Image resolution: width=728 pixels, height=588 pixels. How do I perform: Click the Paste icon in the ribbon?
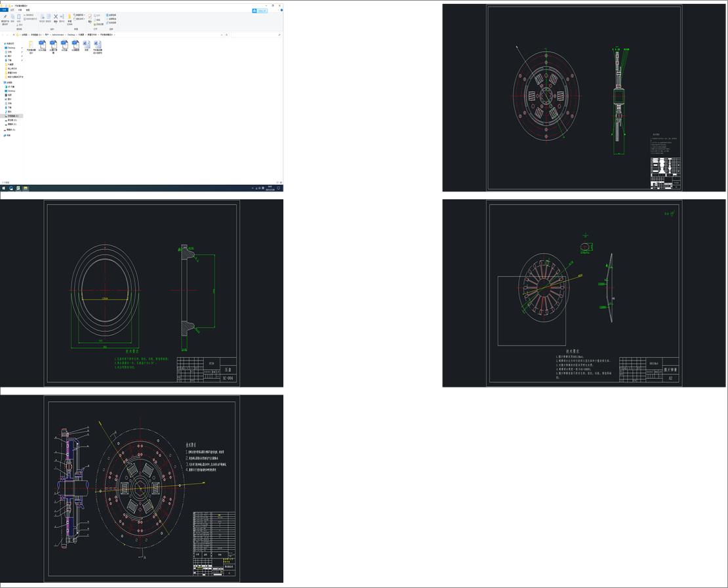(x=18, y=16)
